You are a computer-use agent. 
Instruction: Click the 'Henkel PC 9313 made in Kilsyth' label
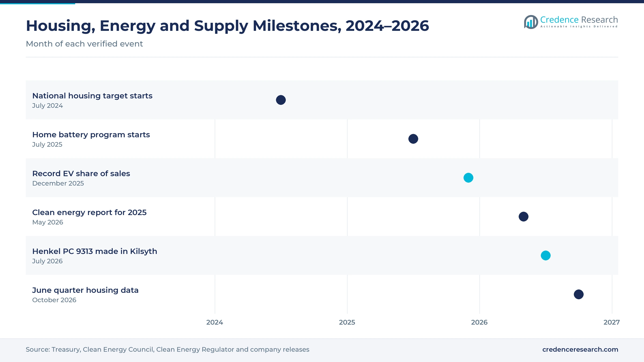point(94,251)
